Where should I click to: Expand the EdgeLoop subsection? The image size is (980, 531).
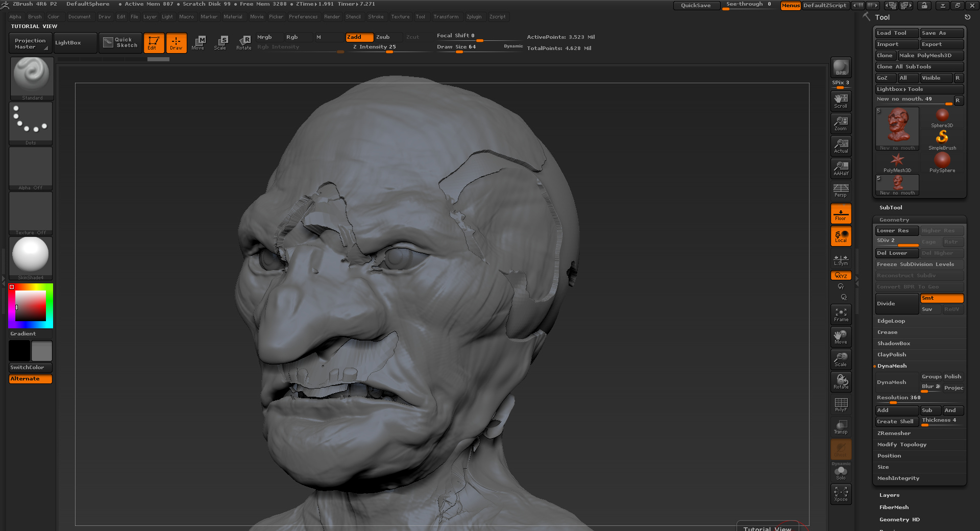(891, 321)
